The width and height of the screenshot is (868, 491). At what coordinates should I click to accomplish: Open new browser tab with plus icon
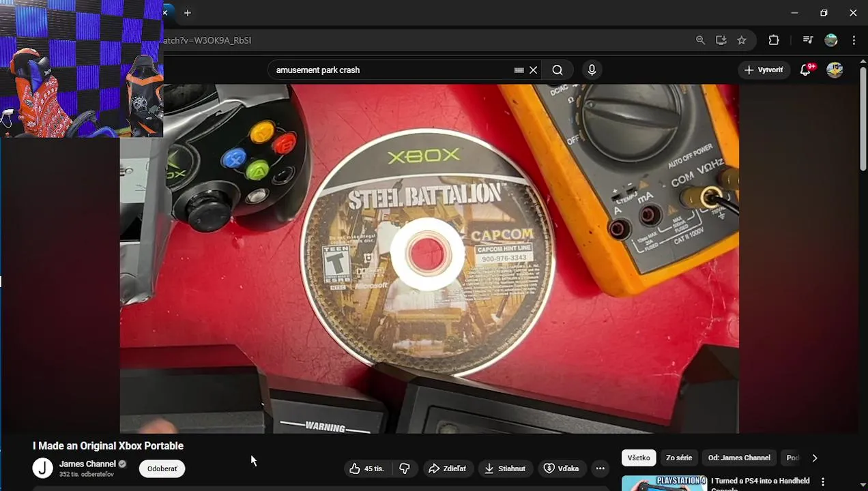click(x=188, y=13)
